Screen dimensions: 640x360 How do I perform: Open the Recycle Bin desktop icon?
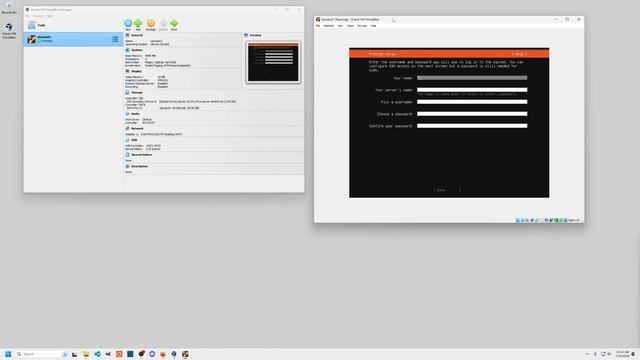9,8
